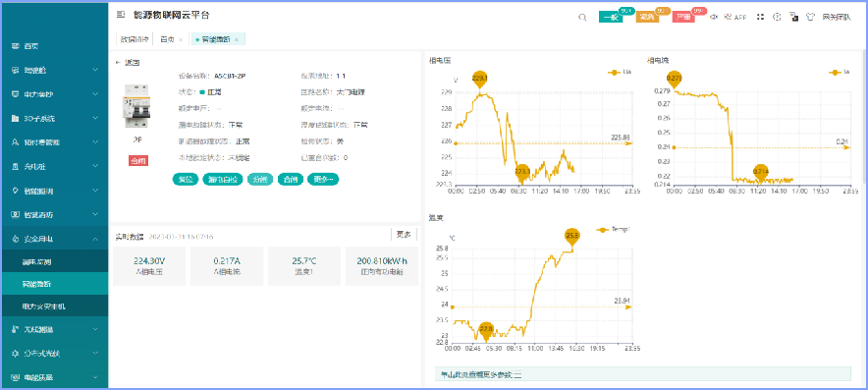Click the 25.8 peak marker on temperature chart
This screenshot has height=390, width=868.
pyautogui.click(x=571, y=237)
